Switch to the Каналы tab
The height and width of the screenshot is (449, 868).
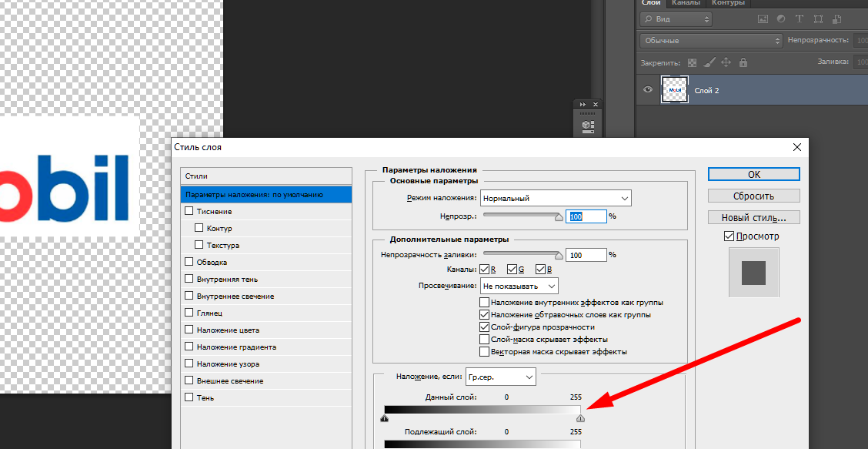[685, 3]
